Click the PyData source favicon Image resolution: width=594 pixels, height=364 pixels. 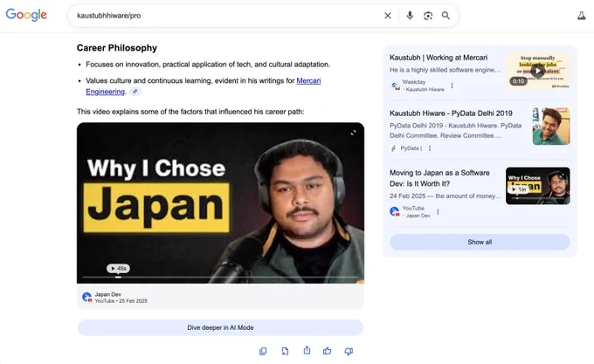tap(394, 148)
